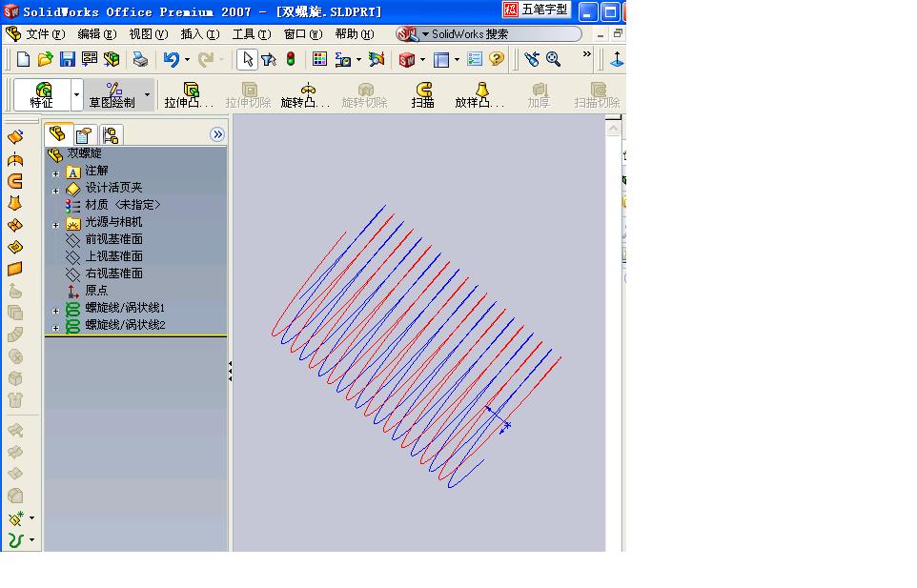Click the Help question mark icon
This screenshot has height=588, width=917.
pos(497,59)
